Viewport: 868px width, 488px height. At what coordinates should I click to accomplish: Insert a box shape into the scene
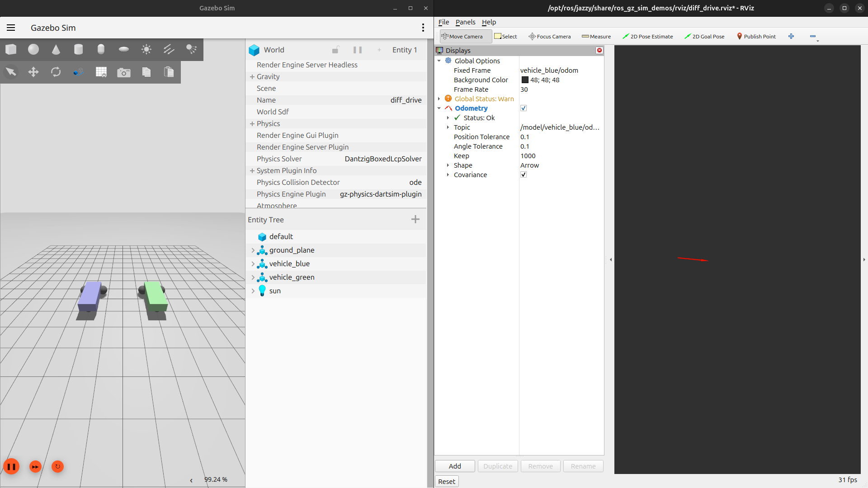point(11,49)
